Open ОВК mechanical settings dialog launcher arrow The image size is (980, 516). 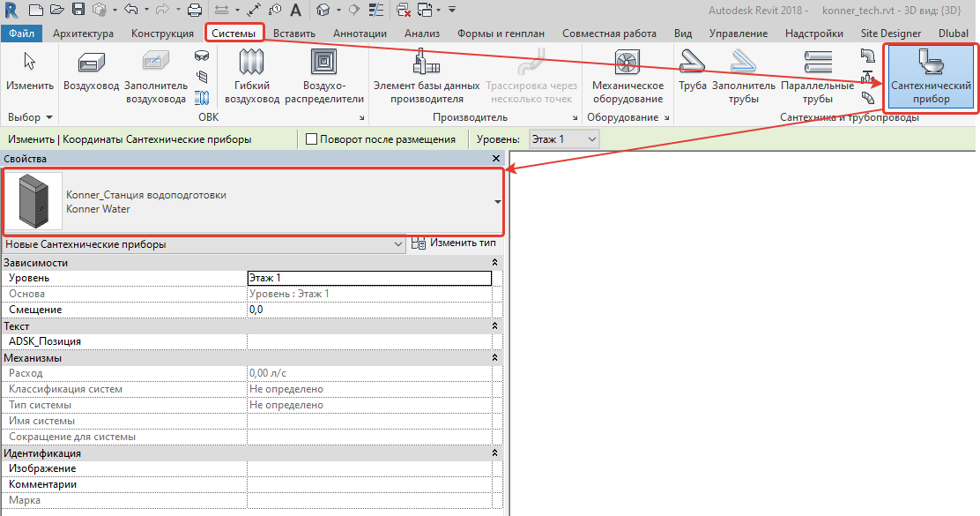click(362, 117)
